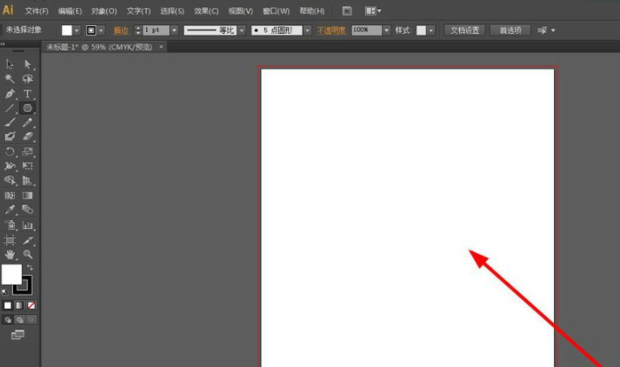Image resolution: width=620 pixels, height=367 pixels.
Task: Change screen mode at toolbar bottom
Action: (18, 335)
